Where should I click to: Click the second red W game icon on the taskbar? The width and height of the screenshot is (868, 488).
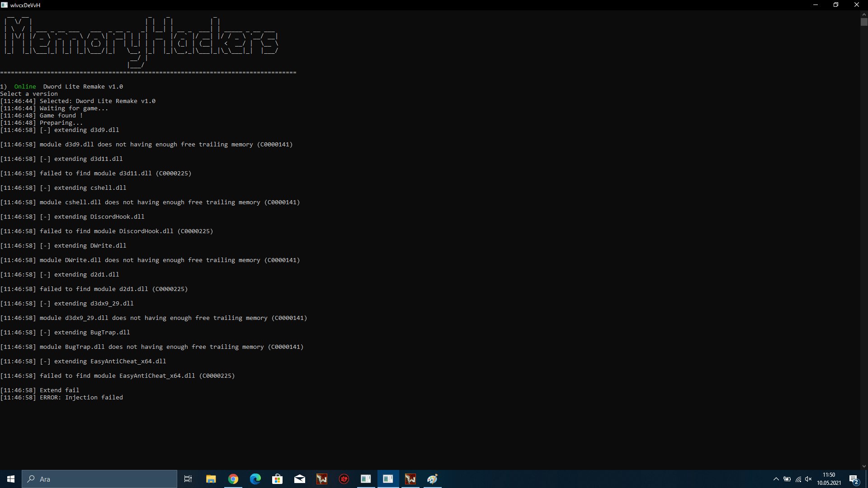[x=410, y=479]
